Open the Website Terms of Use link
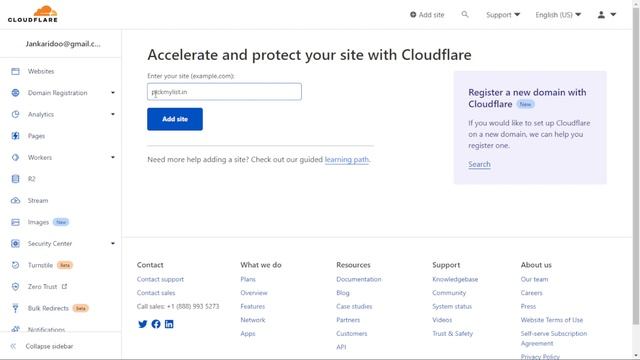 coord(552,320)
